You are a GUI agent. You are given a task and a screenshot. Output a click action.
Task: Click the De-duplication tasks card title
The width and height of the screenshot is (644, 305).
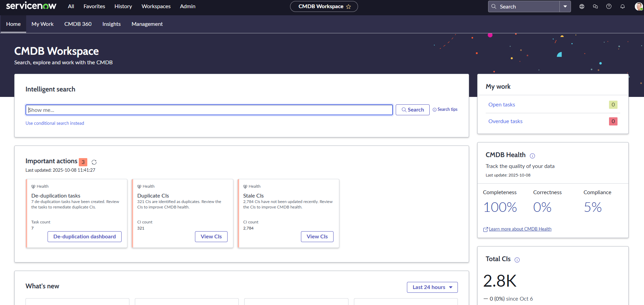[56, 196]
